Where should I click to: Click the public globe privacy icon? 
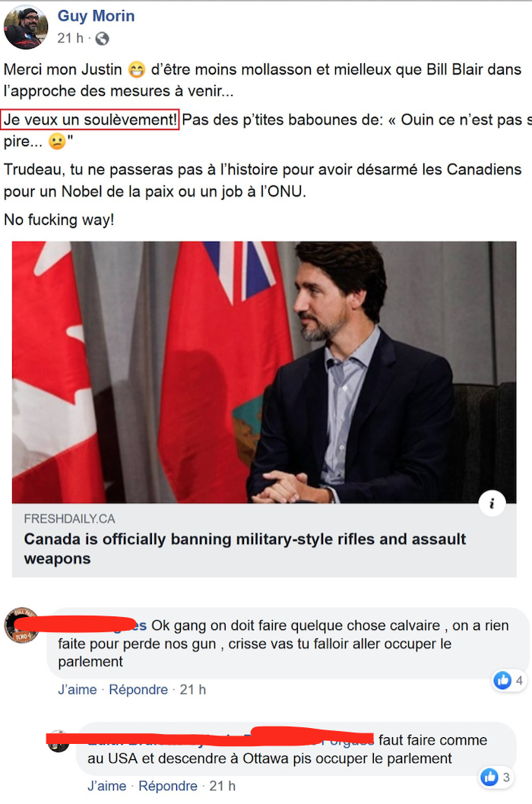point(102,39)
